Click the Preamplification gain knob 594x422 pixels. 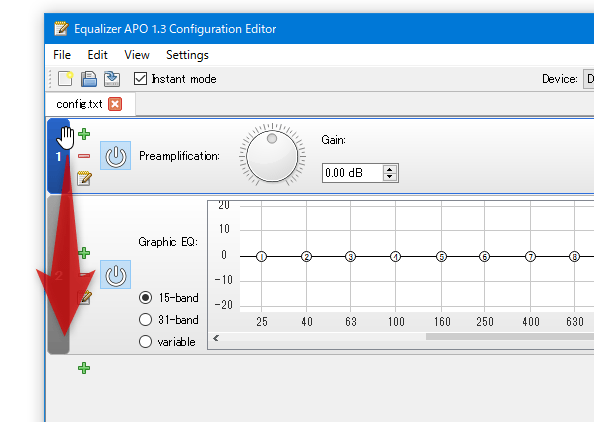click(272, 155)
